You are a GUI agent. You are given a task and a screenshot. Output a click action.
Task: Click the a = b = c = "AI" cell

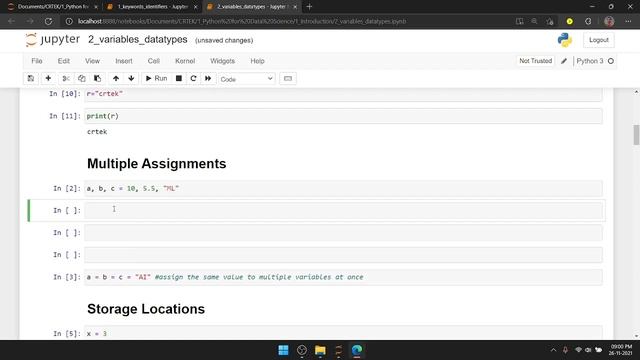click(x=343, y=277)
